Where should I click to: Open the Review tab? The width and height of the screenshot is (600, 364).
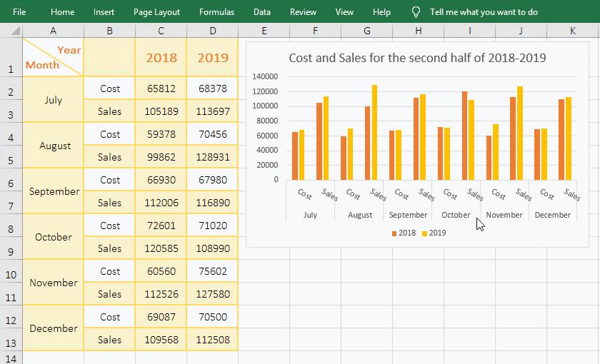[x=303, y=12]
